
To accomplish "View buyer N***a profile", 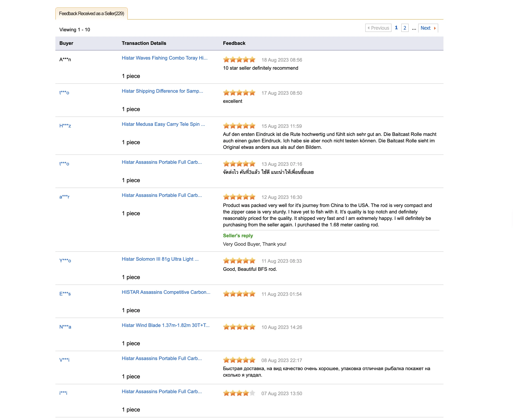I will click(65, 327).
